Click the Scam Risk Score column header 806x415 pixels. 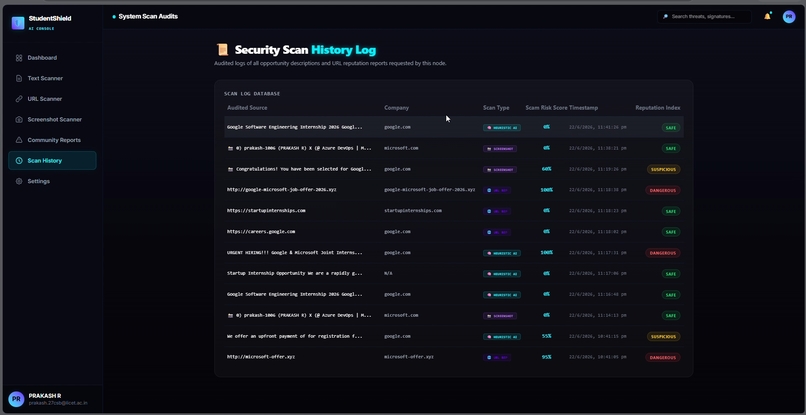pos(546,108)
